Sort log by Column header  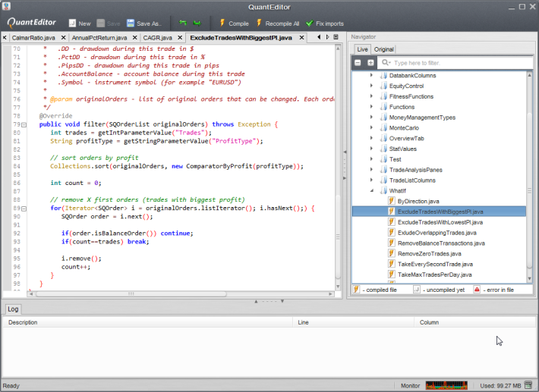point(474,322)
